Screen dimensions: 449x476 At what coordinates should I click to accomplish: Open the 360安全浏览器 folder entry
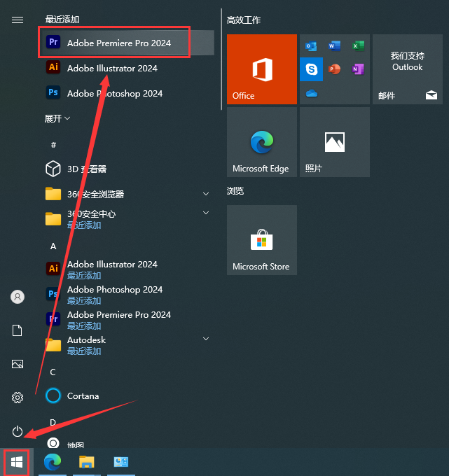point(127,194)
